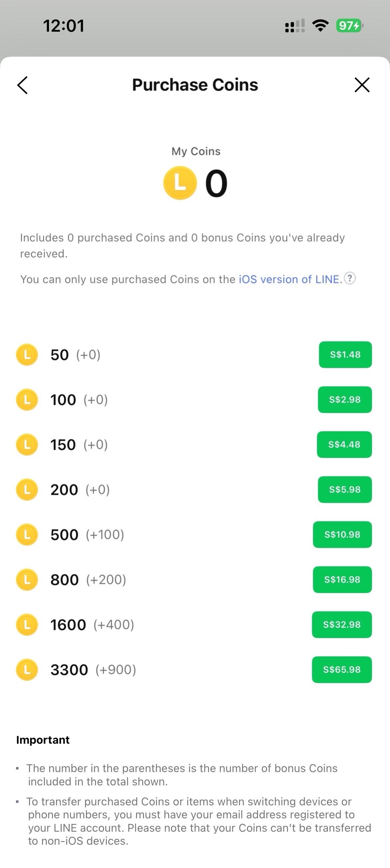The height and width of the screenshot is (868, 390).
Task: Tap the battery indicator in status bar
Action: coord(349,26)
